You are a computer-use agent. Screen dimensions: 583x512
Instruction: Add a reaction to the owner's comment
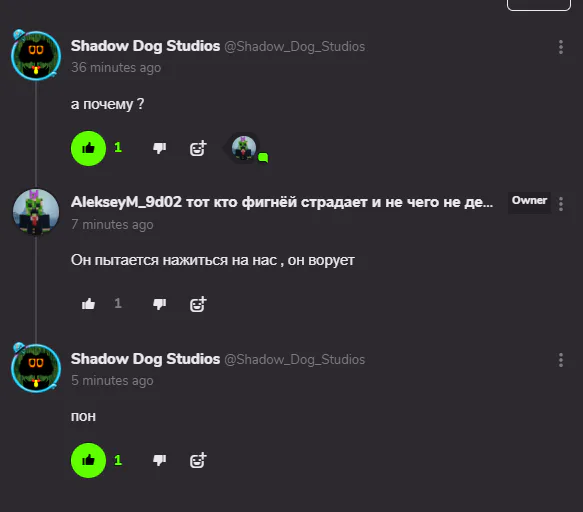tap(198, 304)
